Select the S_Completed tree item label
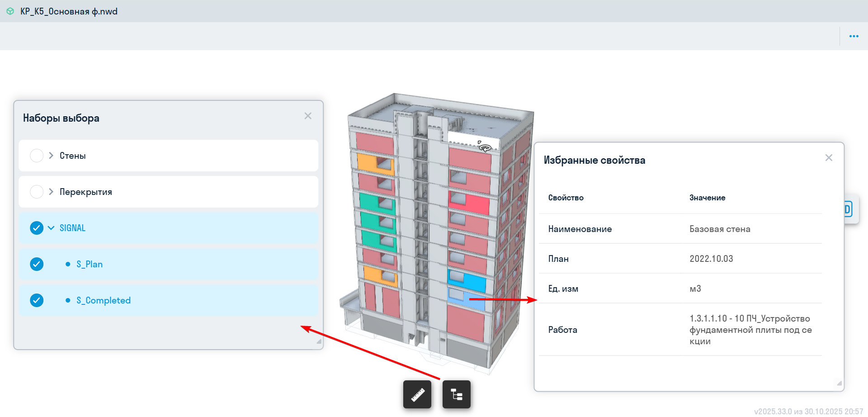868x417 pixels. [x=104, y=300]
